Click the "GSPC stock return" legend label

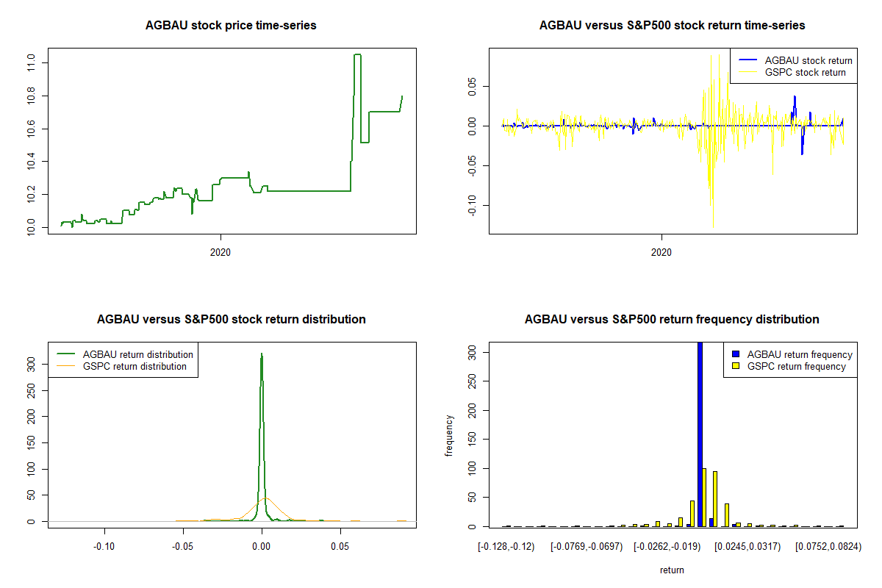[x=805, y=73]
